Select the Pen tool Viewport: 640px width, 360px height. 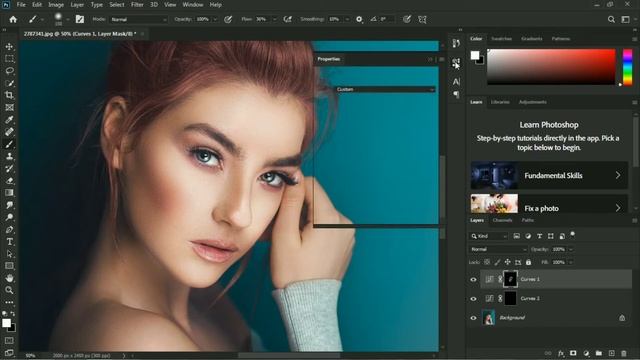pos(9,230)
